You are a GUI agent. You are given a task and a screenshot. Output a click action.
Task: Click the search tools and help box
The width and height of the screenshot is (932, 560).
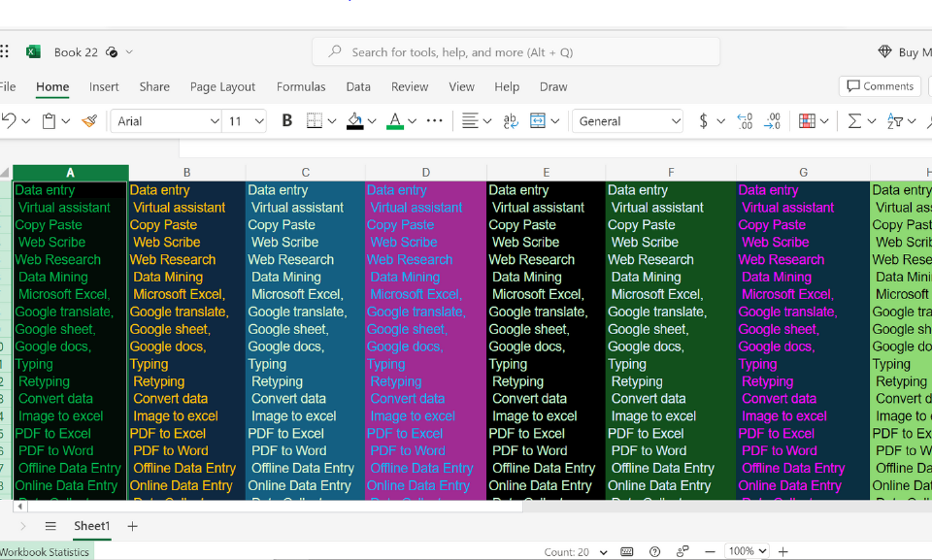516,52
